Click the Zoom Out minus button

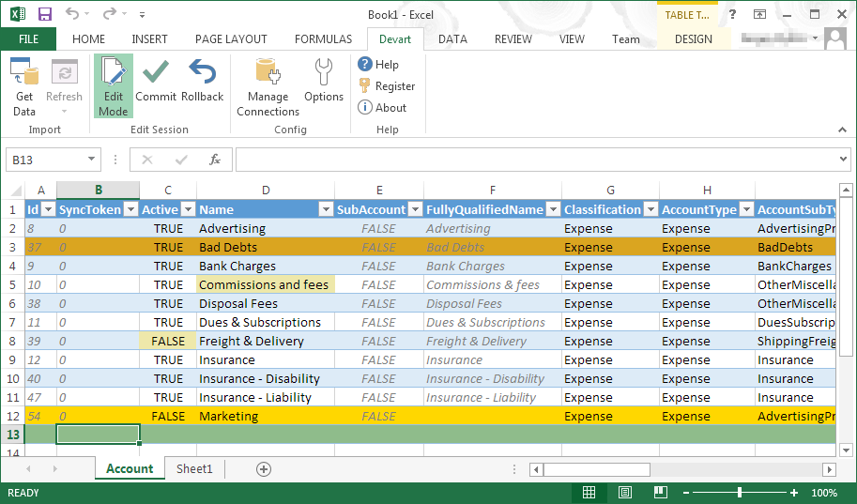click(685, 493)
